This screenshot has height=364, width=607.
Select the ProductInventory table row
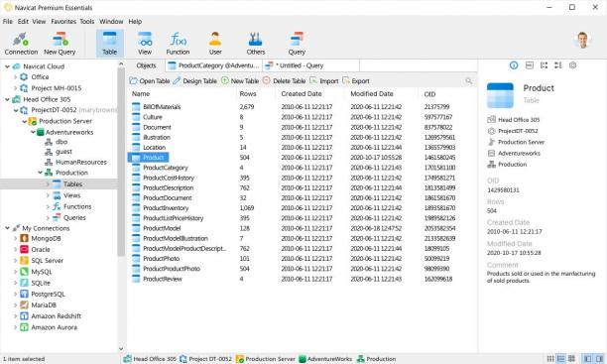pyautogui.click(x=302, y=208)
